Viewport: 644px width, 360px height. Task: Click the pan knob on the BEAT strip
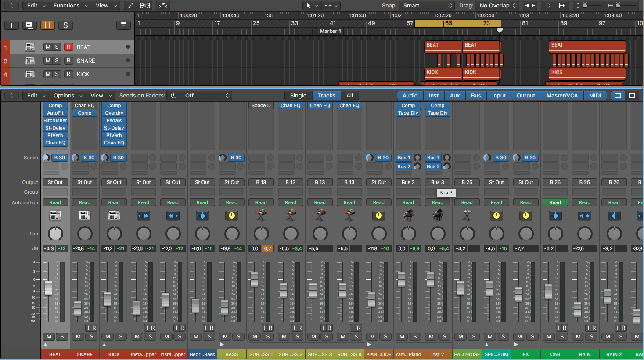coord(55,234)
